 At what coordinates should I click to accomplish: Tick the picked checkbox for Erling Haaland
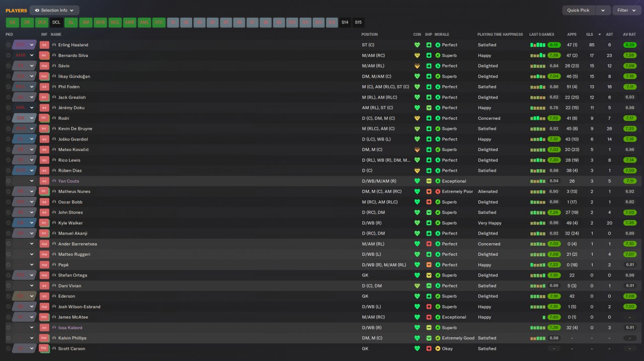[x=9, y=45]
